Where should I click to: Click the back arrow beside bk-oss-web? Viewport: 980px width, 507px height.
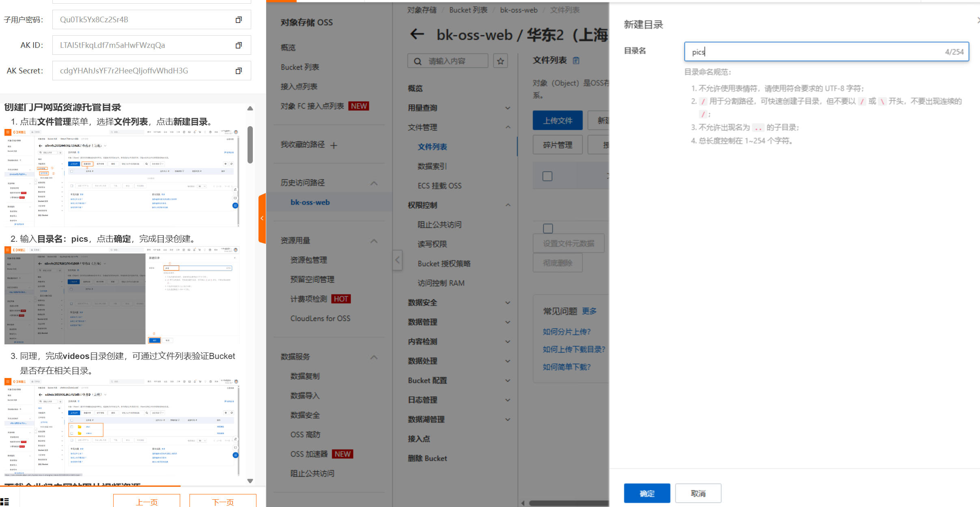click(417, 34)
